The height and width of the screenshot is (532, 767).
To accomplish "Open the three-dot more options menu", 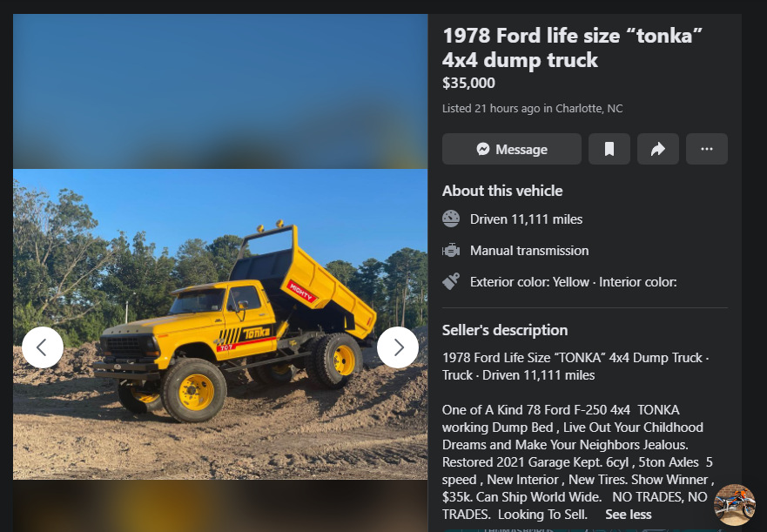I will tap(707, 149).
